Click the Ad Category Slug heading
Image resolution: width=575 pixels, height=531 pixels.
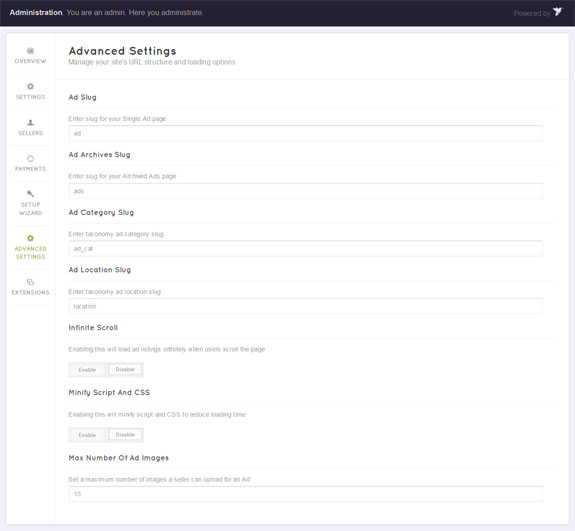[x=101, y=212]
